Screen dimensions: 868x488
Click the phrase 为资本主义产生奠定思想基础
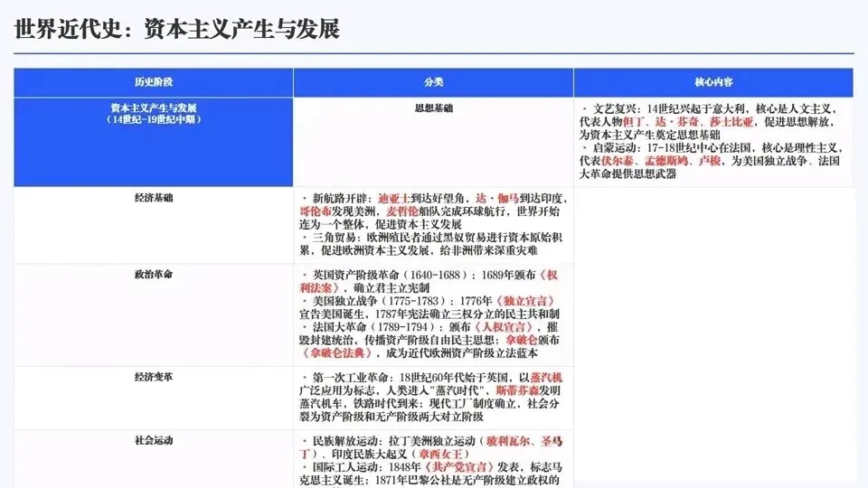click(650, 135)
